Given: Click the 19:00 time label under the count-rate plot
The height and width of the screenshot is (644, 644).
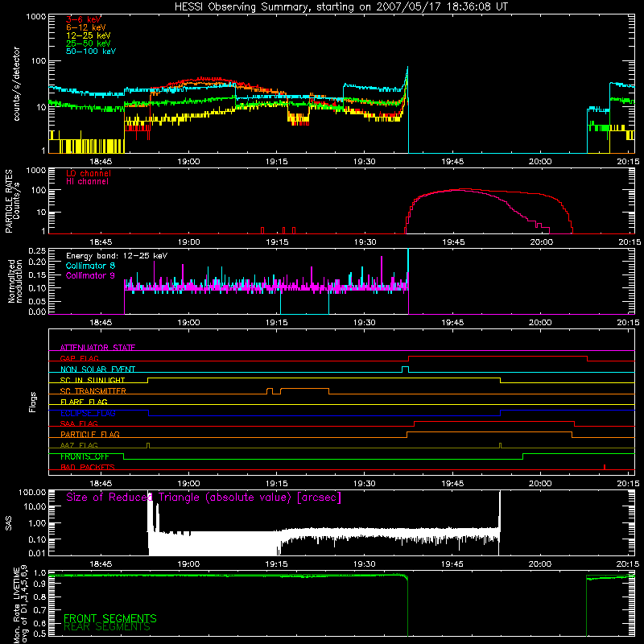Looking at the screenshot, I should tap(188, 162).
